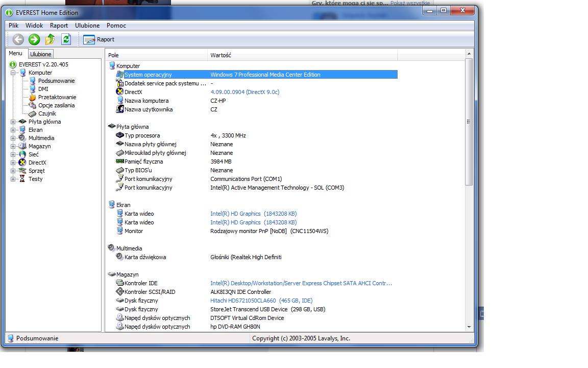
Task: Click the DirectX icon in tree
Action: click(x=22, y=163)
